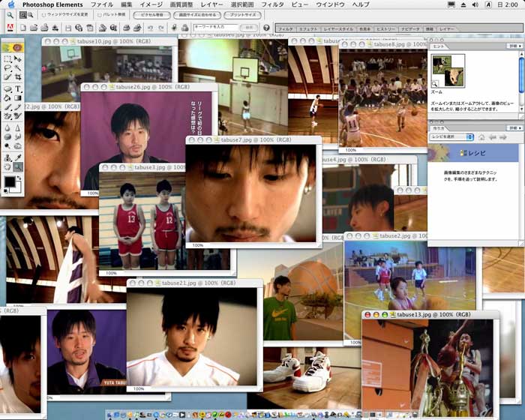Open the Navigator tab in palette well
The width and height of the screenshot is (525, 420).
410,29
